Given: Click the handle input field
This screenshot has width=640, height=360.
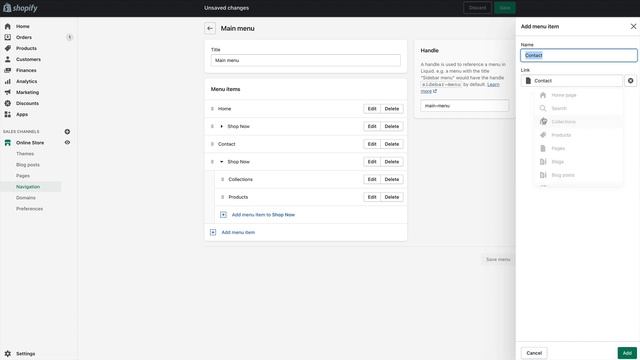Looking at the screenshot, I should [x=464, y=106].
